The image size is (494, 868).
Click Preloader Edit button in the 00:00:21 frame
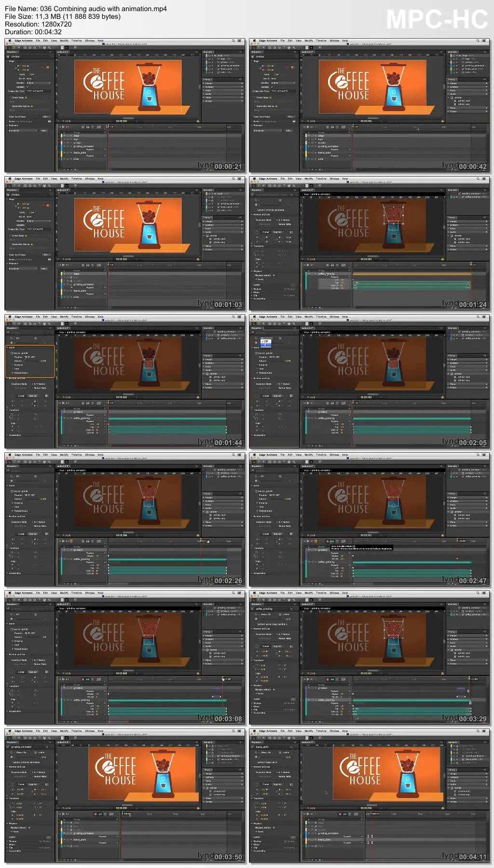pos(44,130)
